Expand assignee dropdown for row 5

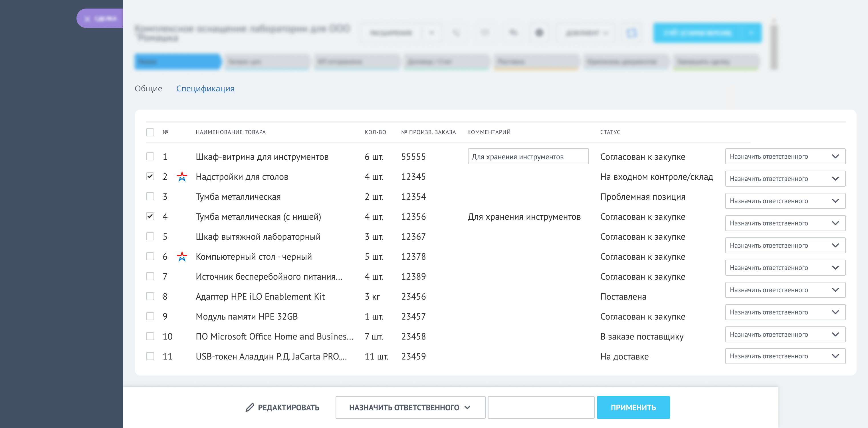click(x=785, y=245)
